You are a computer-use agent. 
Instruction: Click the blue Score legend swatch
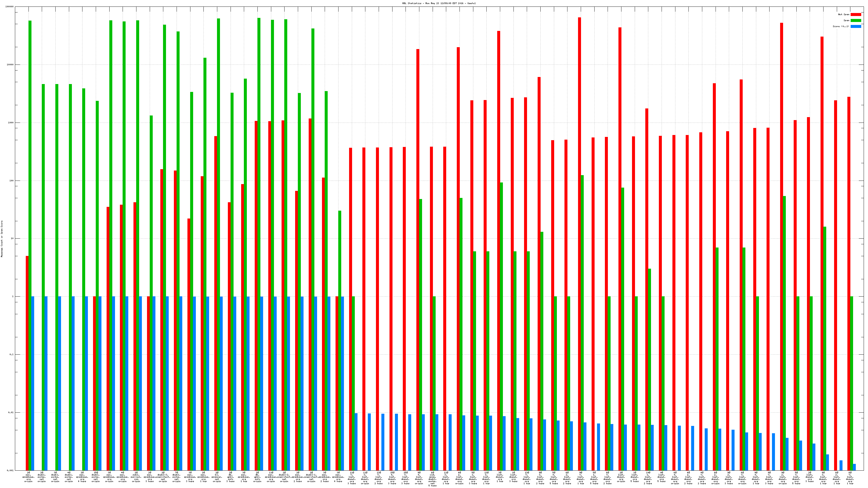pyautogui.click(x=856, y=26)
